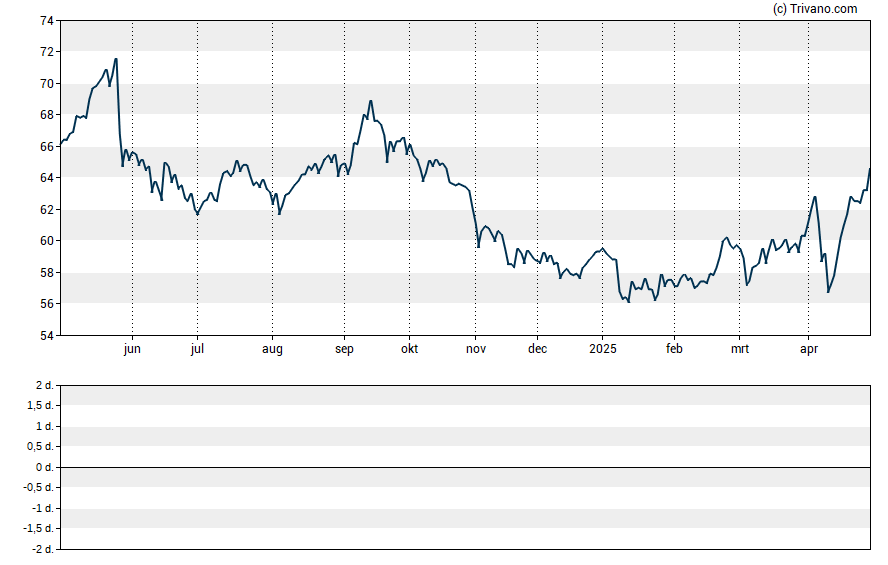Click the 'apr' month label

[x=809, y=350]
